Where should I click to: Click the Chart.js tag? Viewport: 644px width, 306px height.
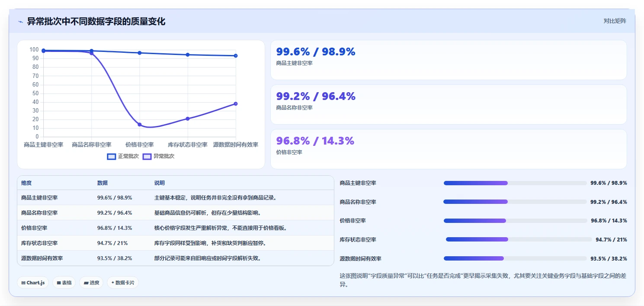pos(33,283)
